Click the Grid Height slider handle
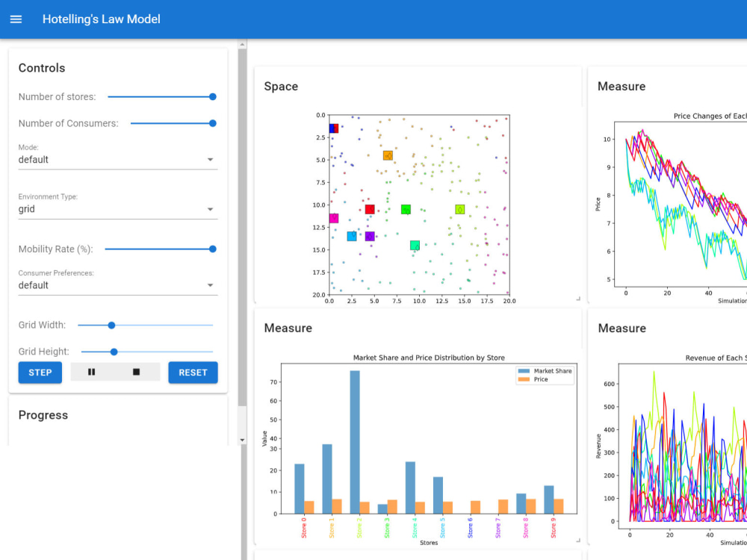This screenshot has width=747, height=560. point(114,352)
